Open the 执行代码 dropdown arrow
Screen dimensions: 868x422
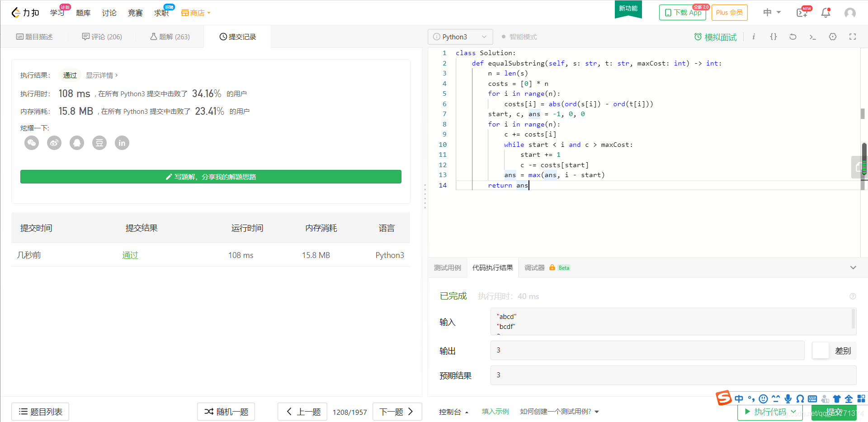793,412
